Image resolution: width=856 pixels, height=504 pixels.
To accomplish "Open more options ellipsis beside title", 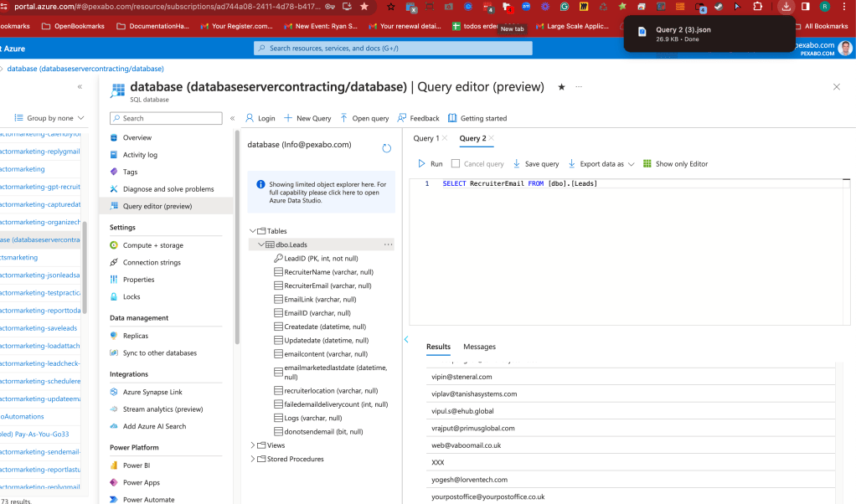I will (x=579, y=87).
